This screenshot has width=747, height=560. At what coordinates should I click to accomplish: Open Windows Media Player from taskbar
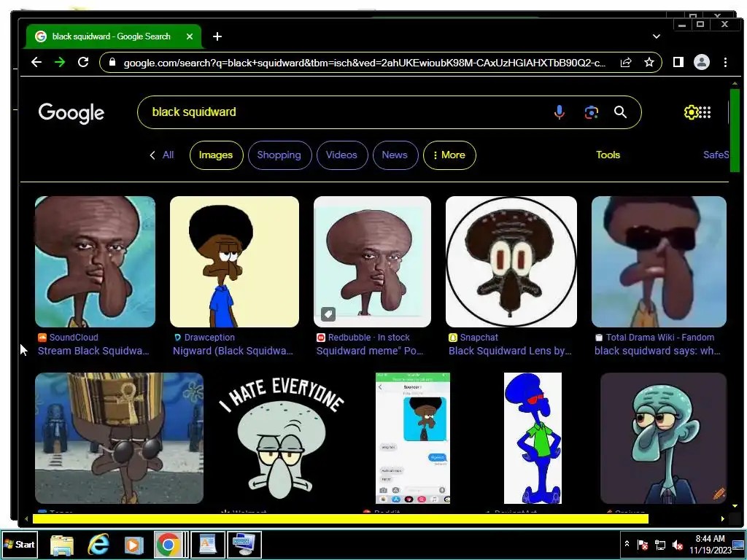[x=134, y=545]
